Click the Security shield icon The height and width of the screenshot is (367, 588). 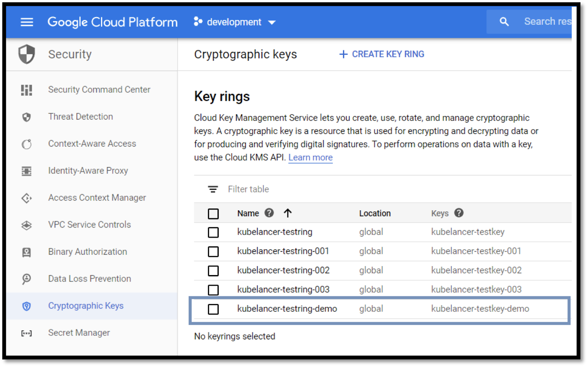[x=26, y=54]
